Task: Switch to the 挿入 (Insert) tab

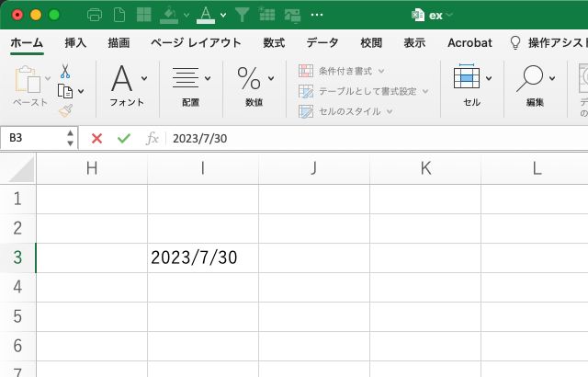Action: tap(76, 42)
